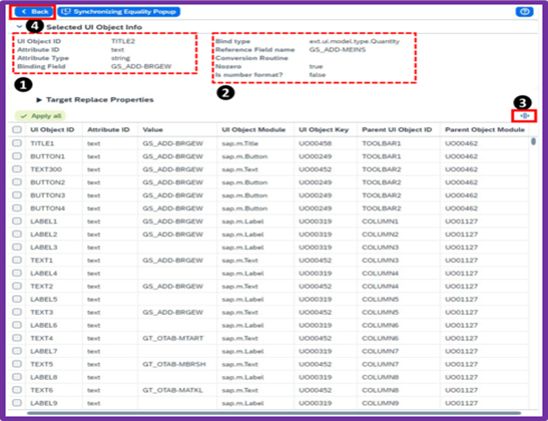Click the help icon at top right
This screenshot has width=548, height=421.
coord(524,12)
